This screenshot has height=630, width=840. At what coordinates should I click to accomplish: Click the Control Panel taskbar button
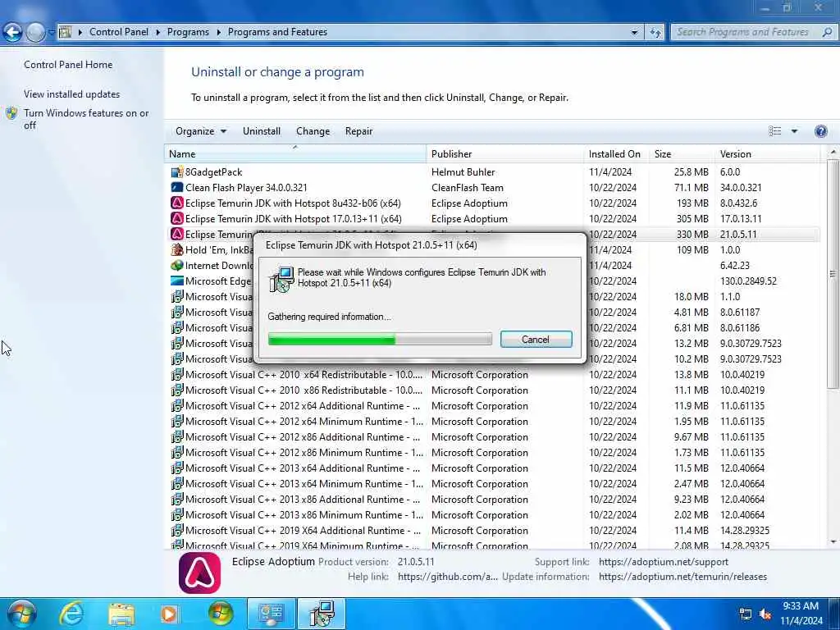[x=271, y=614]
